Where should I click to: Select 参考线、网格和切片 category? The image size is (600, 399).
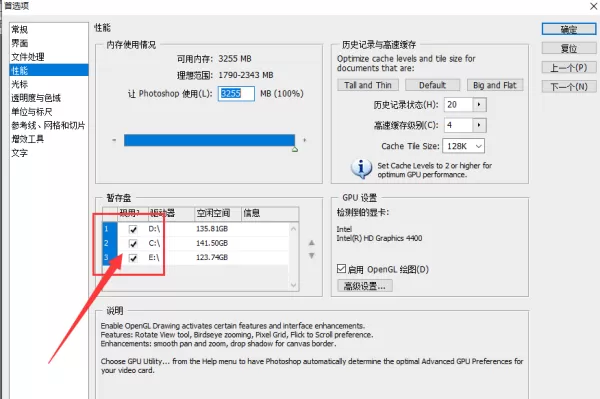click(48, 125)
